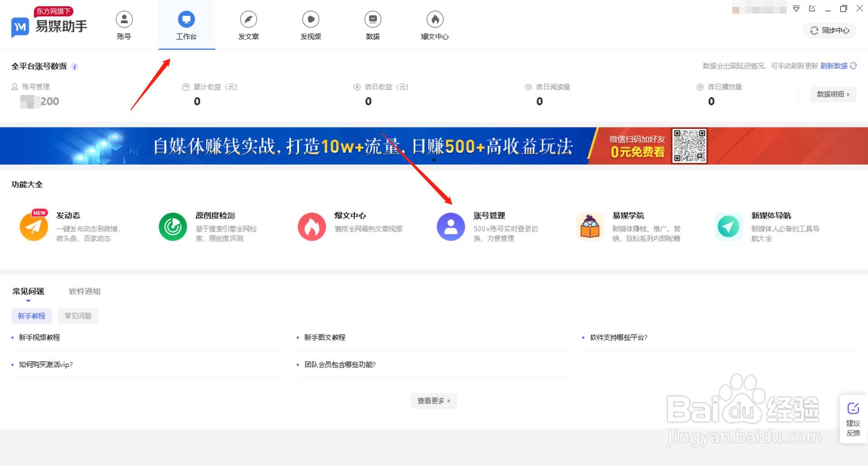Click the 易媒学院 graduation cap icon

(590, 227)
